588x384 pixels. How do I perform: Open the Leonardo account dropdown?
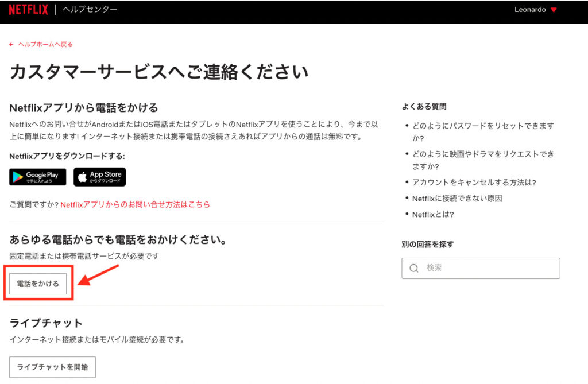click(x=536, y=10)
